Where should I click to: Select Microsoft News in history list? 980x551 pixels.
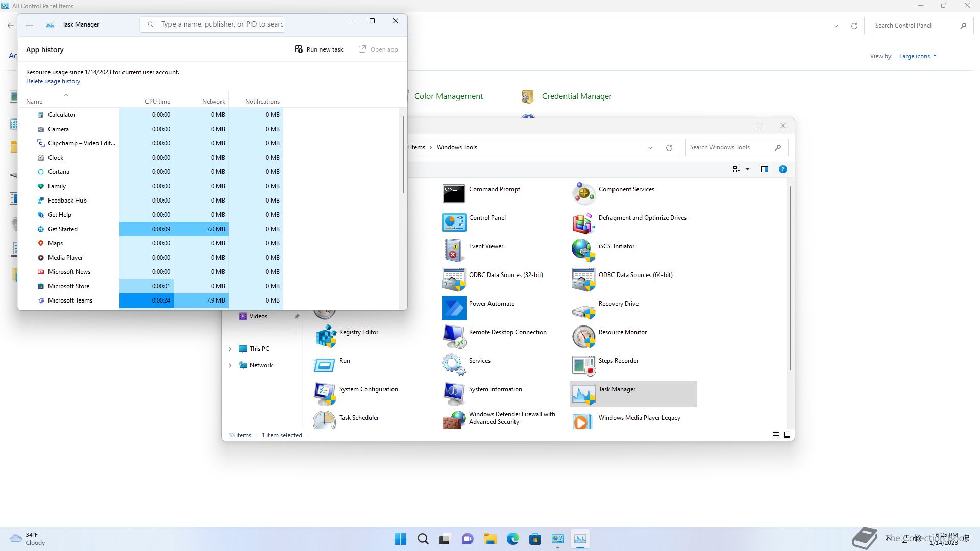(x=151, y=272)
